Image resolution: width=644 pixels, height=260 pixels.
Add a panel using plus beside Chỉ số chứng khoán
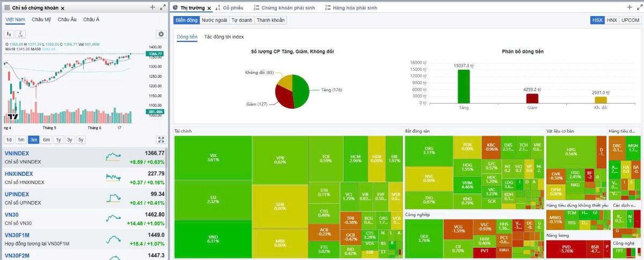152,8
